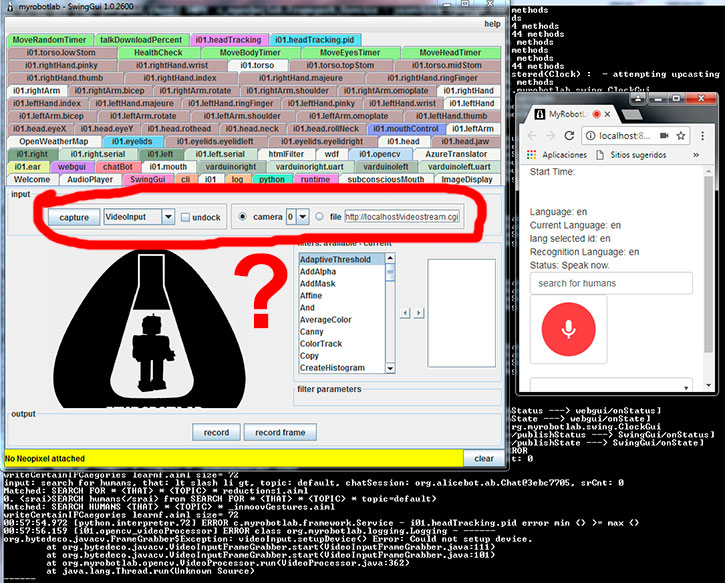Open the browser three-dot menu

pos(702,135)
